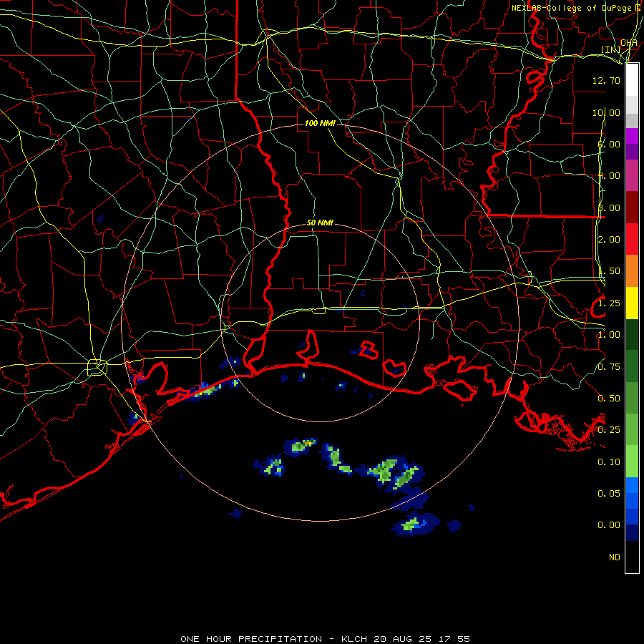Click the ND label on the legend

tap(615, 557)
